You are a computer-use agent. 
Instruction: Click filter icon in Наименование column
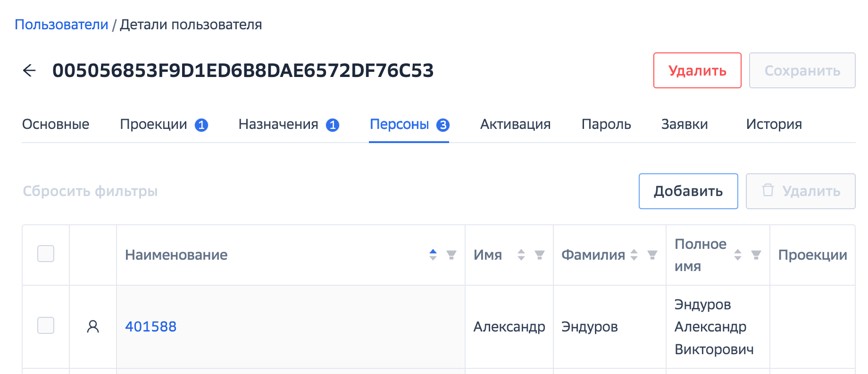pos(451,255)
